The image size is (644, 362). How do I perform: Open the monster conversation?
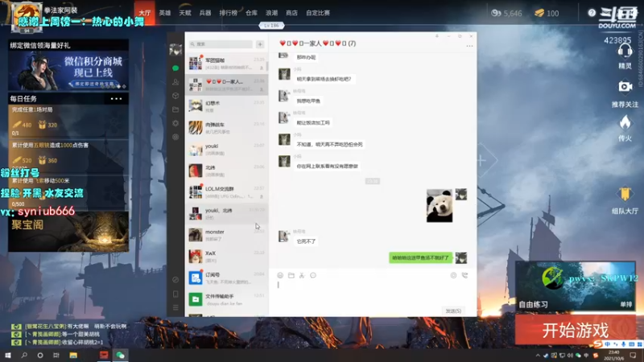pyautogui.click(x=227, y=235)
